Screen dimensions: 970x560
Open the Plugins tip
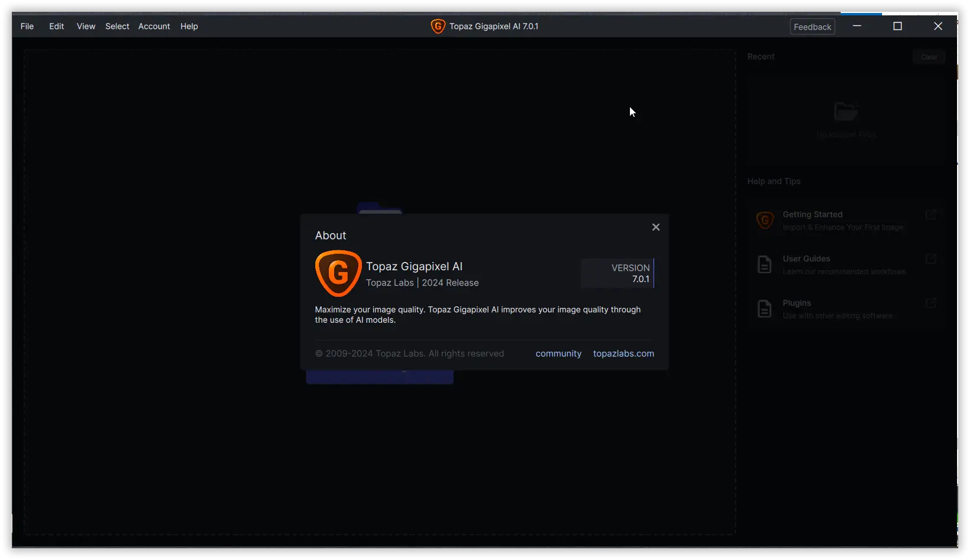846,309
